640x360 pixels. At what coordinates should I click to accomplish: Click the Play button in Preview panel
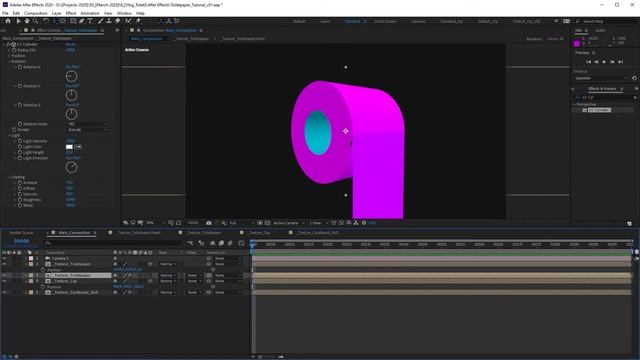(x=604, y=62)
